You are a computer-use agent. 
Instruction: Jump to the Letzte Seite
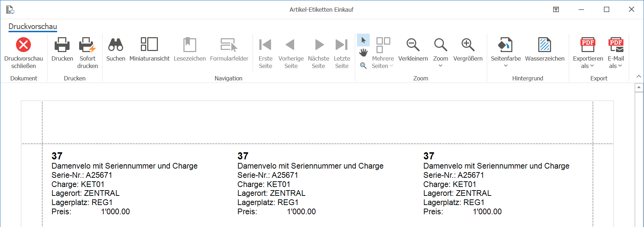point(342,52)
